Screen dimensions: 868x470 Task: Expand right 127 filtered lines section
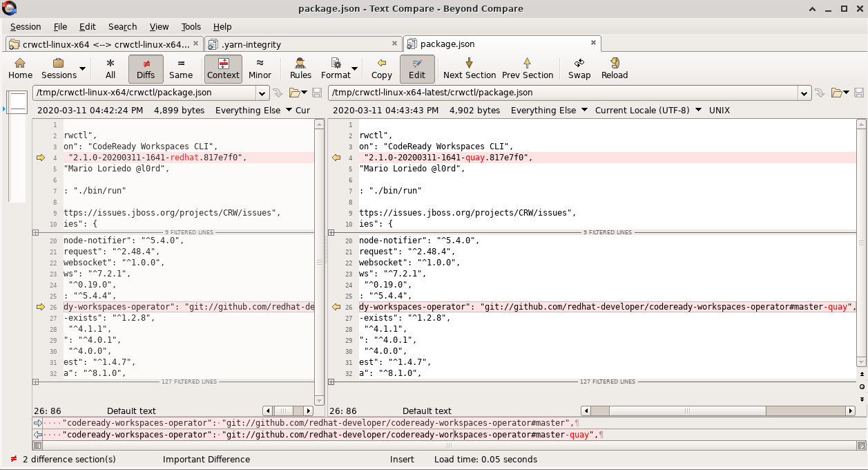coord(331,382)
